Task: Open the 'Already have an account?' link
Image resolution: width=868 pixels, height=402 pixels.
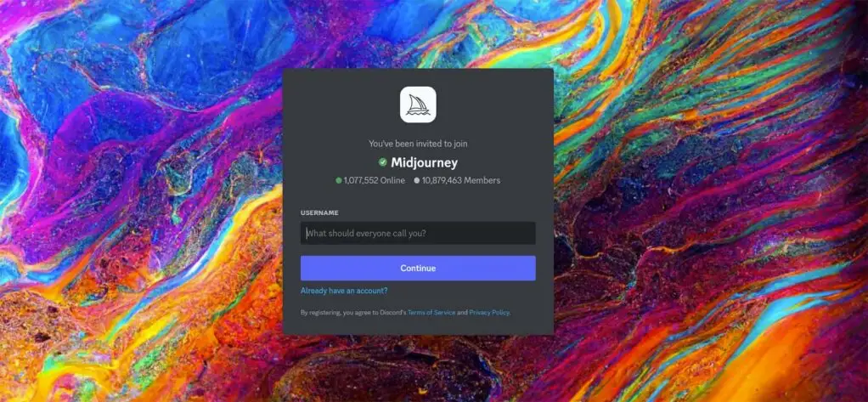Action: coord(344,291)
